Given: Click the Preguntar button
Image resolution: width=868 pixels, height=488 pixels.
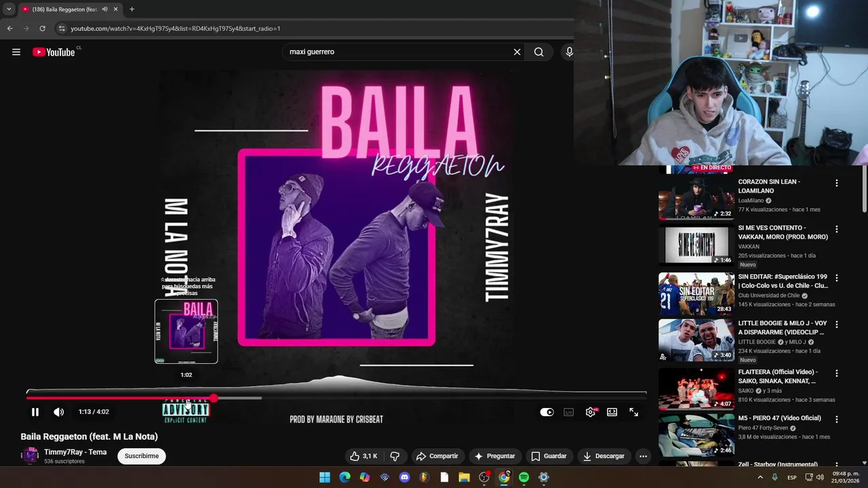Looking at the screenshot, I should tap(495, 456).
